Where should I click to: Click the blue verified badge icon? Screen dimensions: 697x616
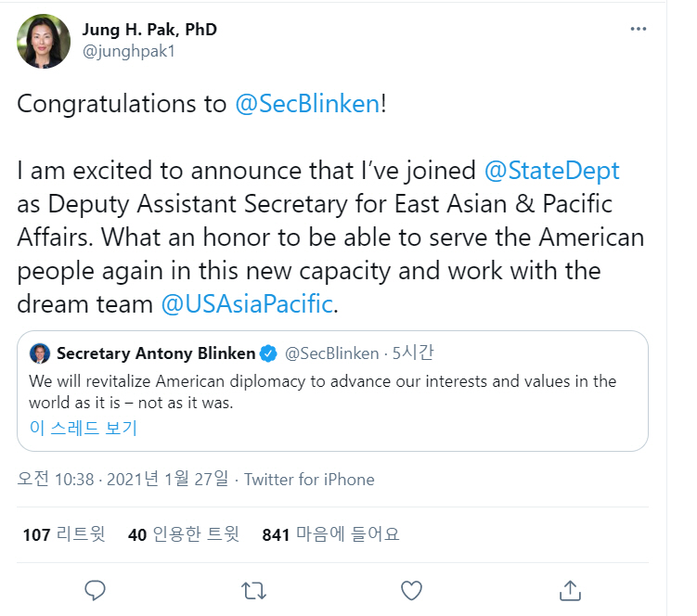[267, 353]
